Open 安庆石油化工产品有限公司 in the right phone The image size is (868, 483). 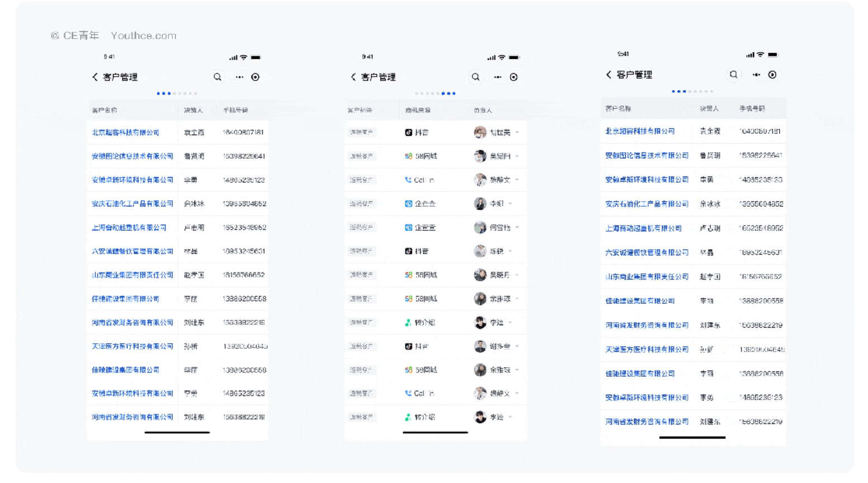[647, 204]
